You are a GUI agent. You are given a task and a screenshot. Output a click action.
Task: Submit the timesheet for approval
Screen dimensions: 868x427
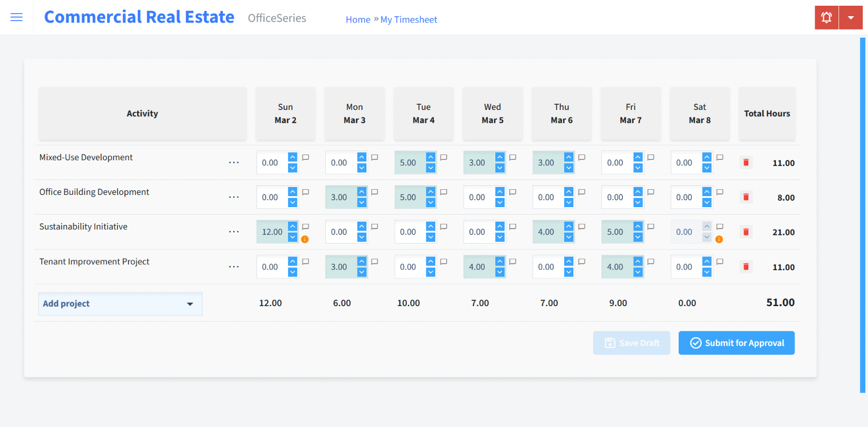coord(736,343)
